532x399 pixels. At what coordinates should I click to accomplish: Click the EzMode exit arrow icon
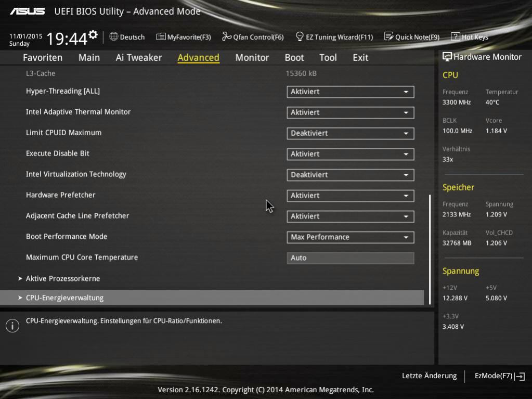pyautogui.click(x=520, y=376)
